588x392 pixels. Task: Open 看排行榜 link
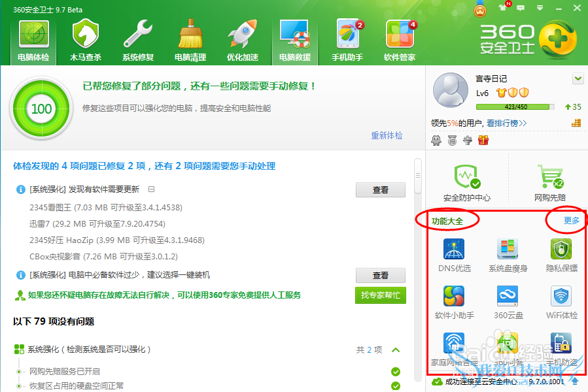click(507, 123)
